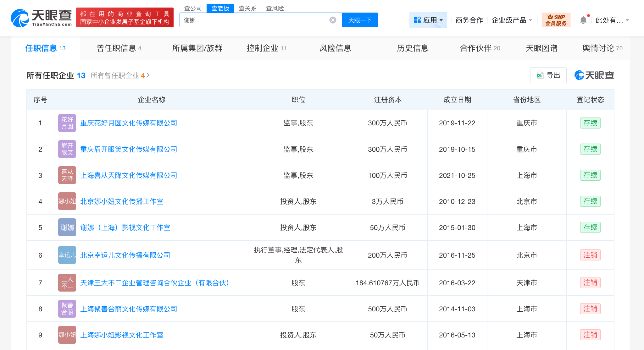Image resolution: width=644 pixels, height=350 pixels.
Task: Open notifications bell icon
Action: 583,20
